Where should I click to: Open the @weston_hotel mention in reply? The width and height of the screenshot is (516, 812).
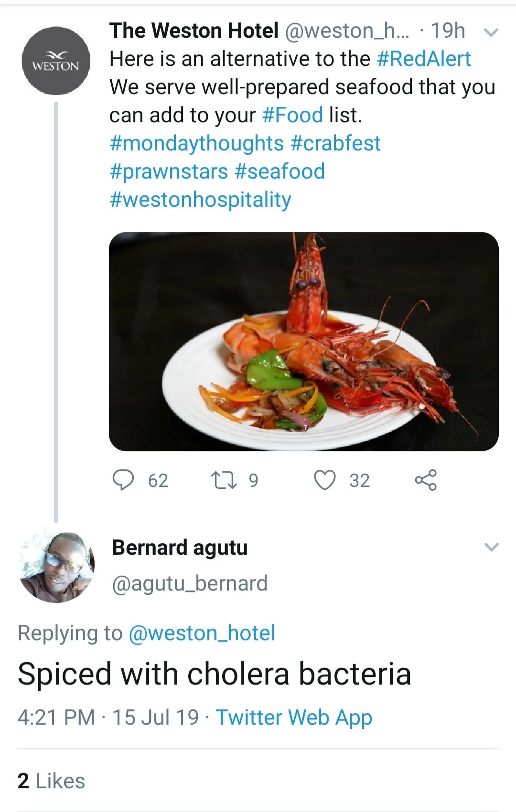(202, 633)
